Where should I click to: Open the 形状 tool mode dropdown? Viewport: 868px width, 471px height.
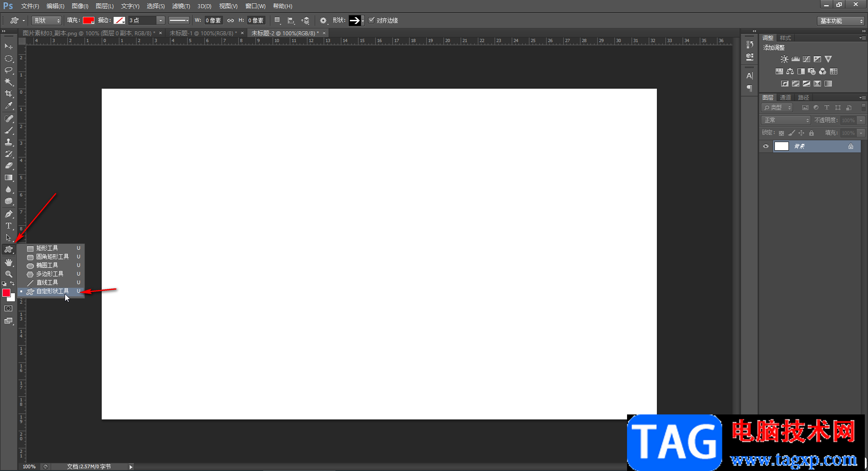pos(47,20)
